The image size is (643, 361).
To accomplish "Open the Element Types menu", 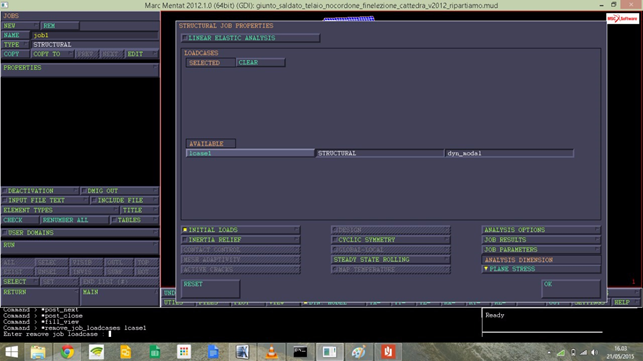I will pos(60,210).
